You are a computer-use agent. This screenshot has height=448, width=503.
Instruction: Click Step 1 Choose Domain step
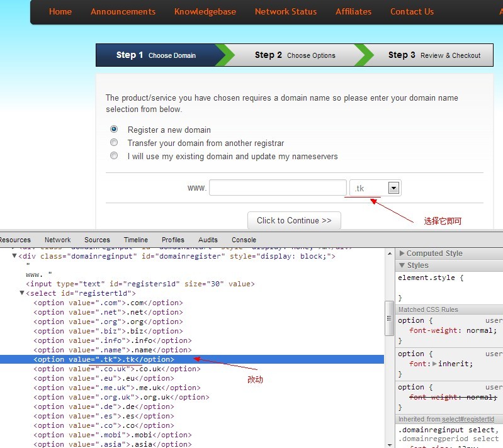click(156, 55)
